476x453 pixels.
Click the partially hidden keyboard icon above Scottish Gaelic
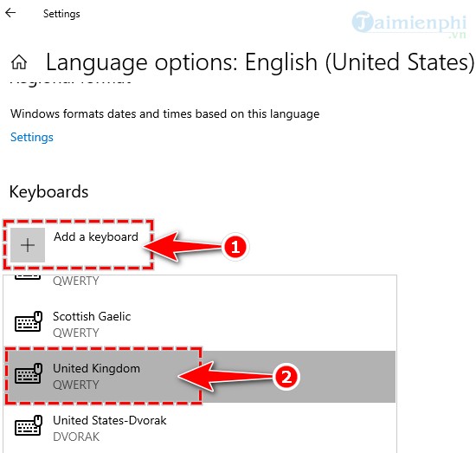click(x=28, y=277)
